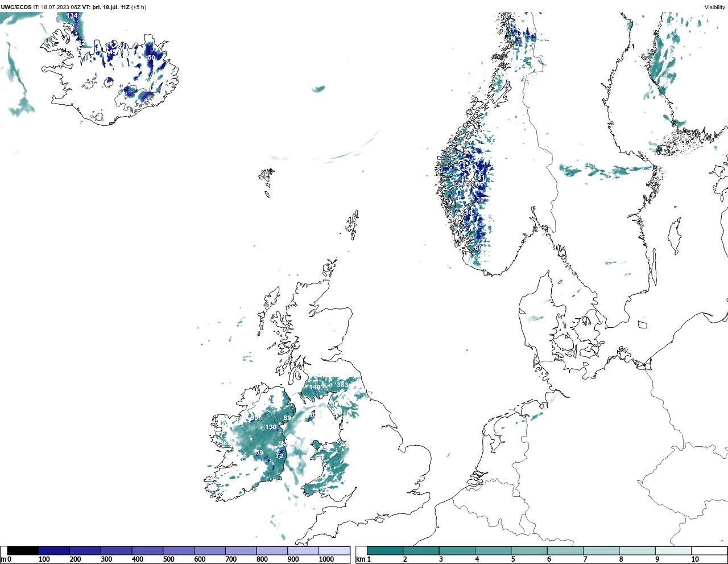Click the 5–6 km legend swatch

click(x=529, y=550)
